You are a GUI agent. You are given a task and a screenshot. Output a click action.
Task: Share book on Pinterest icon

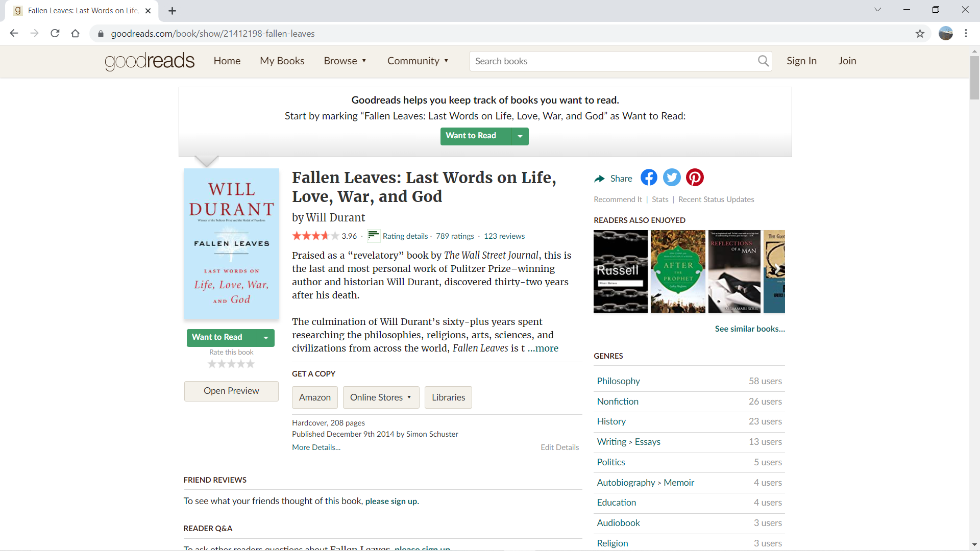click(x=695, y=178)
